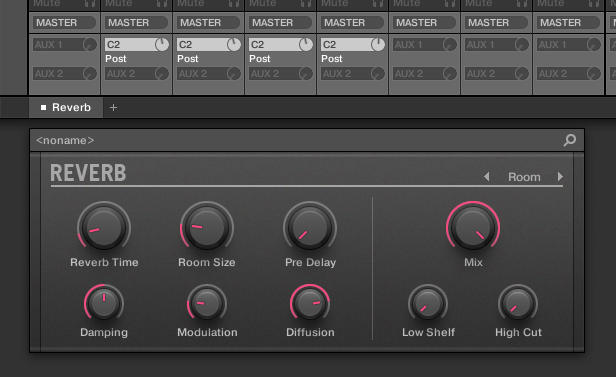This screenshot has width=616, height=377.
Task: Click the REVERB plug-in title text
Action: (88, 173)
